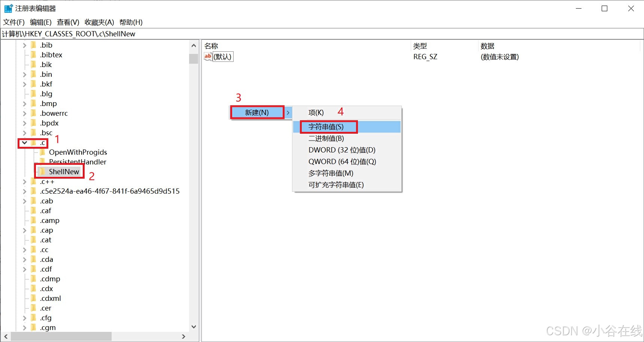The width and height of the screenshot is (644, 342).
Task: Expand the .bkf key
Action: click(x=25, y=84)
